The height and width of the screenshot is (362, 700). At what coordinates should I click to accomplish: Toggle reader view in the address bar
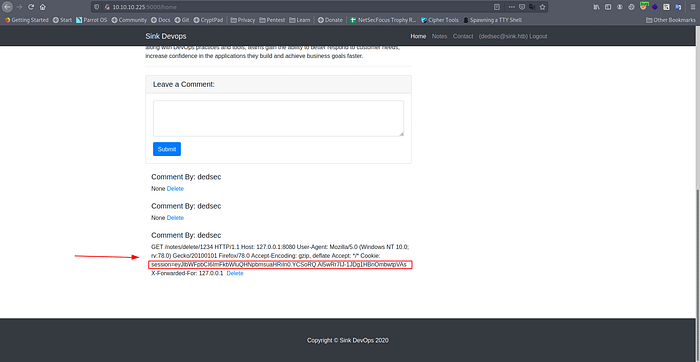coord(497,7)
